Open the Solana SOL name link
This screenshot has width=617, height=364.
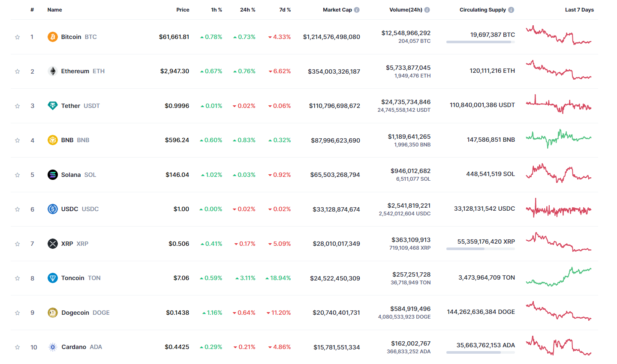click(78, 175)
